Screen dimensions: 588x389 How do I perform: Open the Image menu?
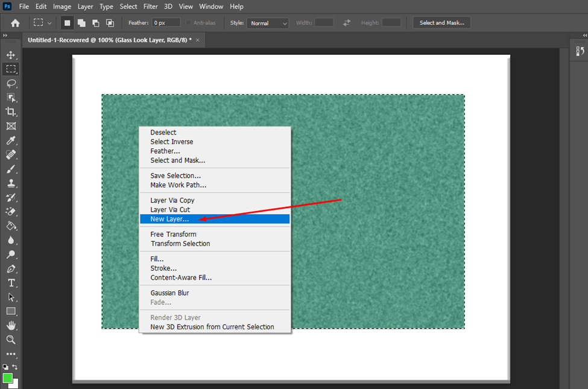point(62,7)
